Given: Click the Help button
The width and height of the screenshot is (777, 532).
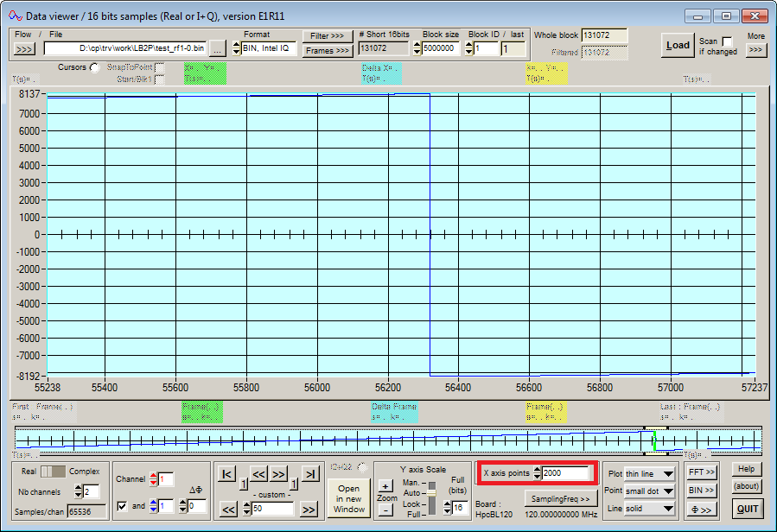Looking at the screenshot, I should click(x=746, y=469).
